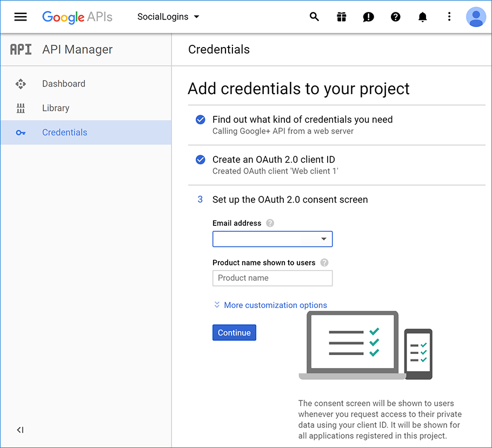Click the search magnifier icon

click(x=314, y=17)
